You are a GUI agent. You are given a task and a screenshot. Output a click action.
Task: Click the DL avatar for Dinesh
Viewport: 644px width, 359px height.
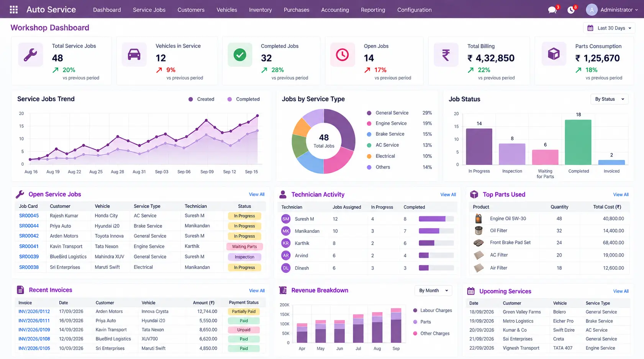tap(286, 268)
